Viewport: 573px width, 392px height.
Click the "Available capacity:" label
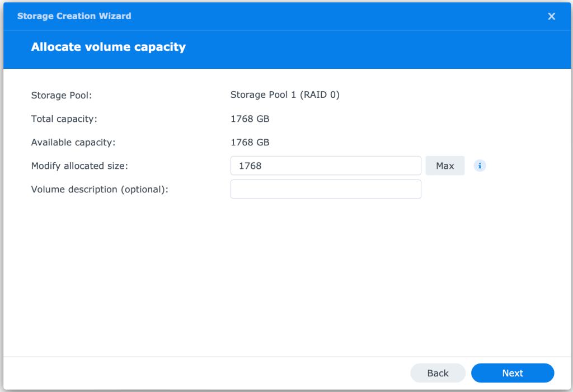73,142
